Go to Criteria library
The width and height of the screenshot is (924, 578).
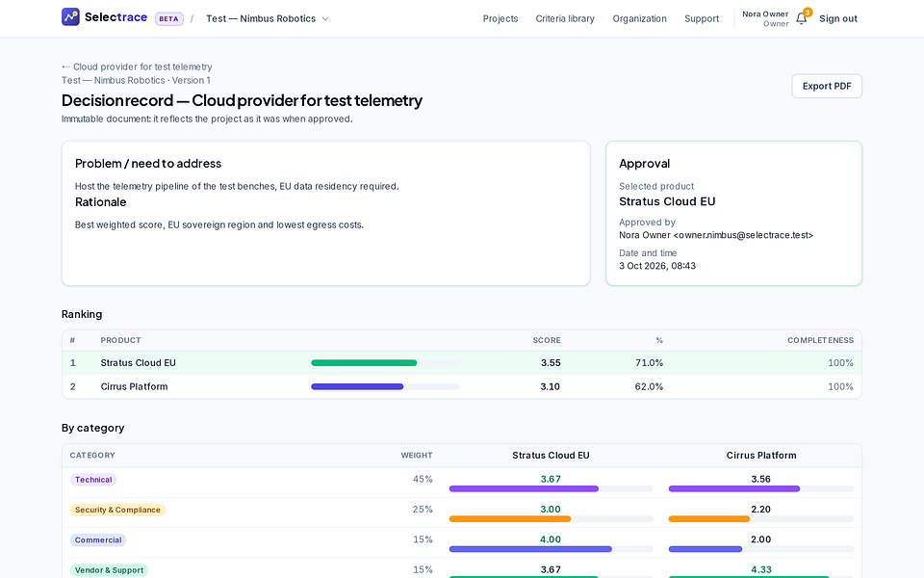point(565,19)
